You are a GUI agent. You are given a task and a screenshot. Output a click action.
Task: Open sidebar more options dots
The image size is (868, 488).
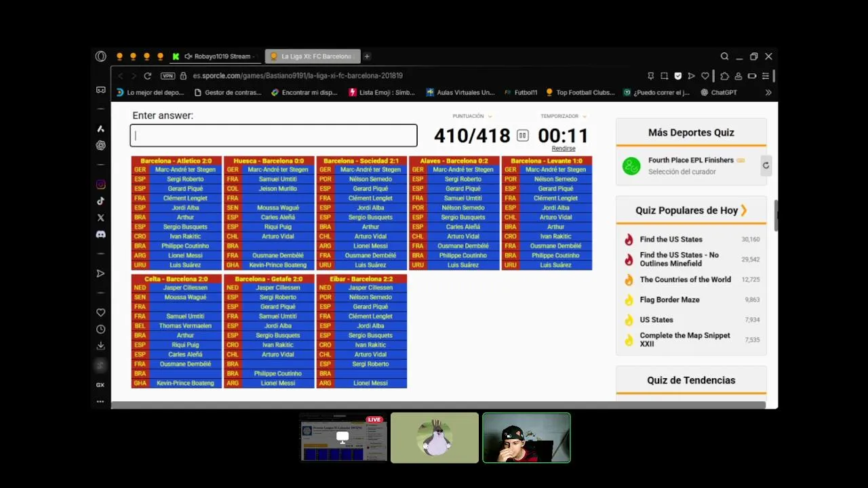100,401
